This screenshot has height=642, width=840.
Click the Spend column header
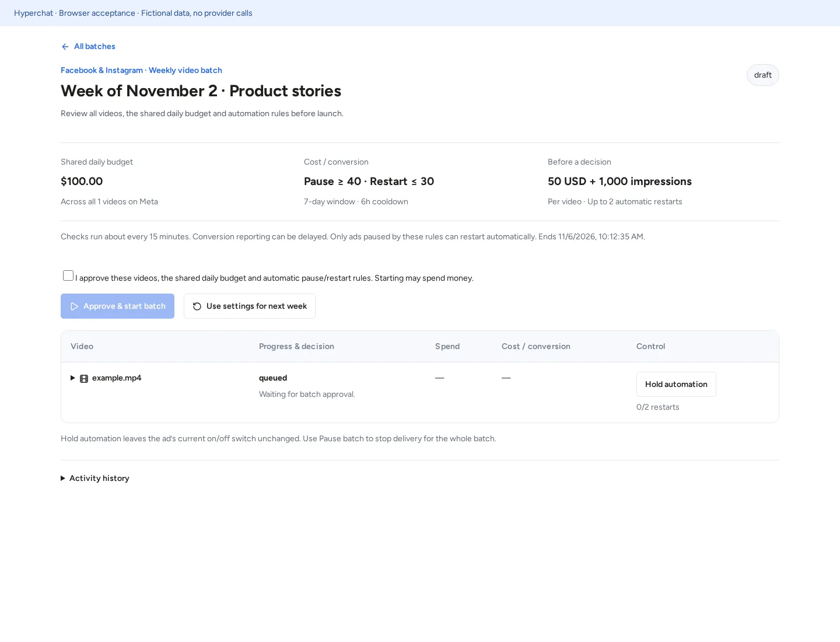point(447,347)
